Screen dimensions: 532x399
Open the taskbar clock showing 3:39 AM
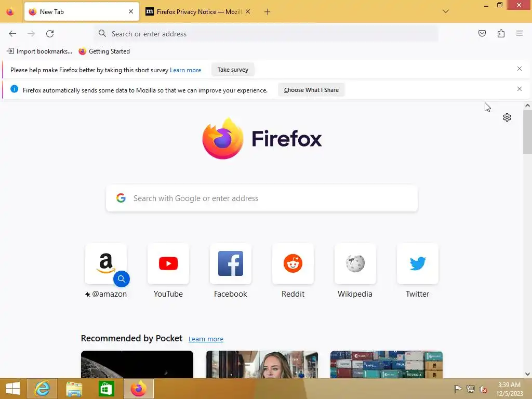click(x=509, y=389)
